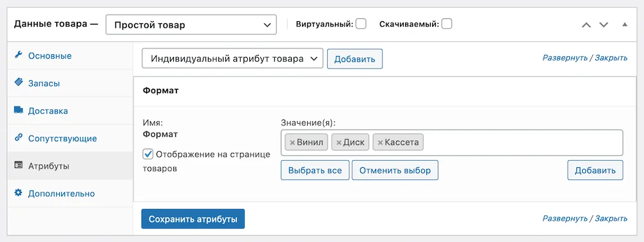Click the tag icon beside Запасы
This screenshot has width=644, height=242.
pyautogui.click(x=18, y=83)
